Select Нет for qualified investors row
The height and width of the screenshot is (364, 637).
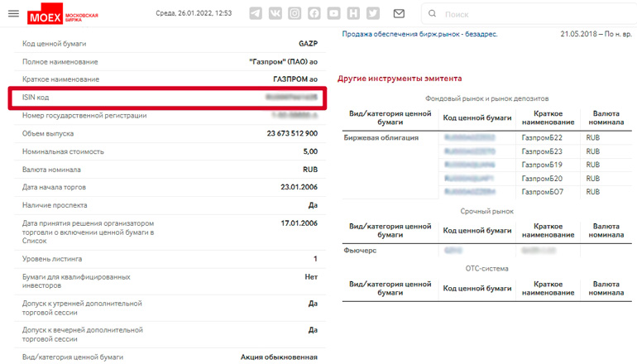click(311, 276)
